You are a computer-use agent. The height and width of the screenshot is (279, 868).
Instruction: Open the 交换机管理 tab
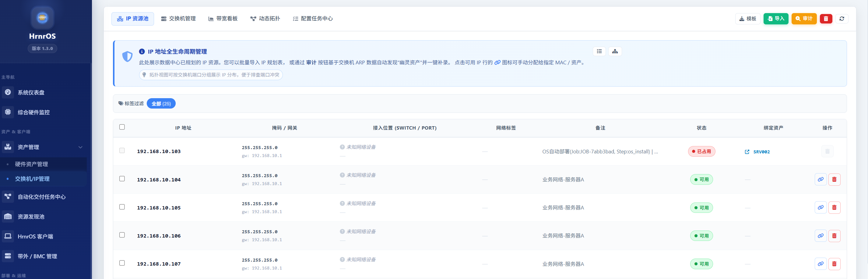point(178,19)
